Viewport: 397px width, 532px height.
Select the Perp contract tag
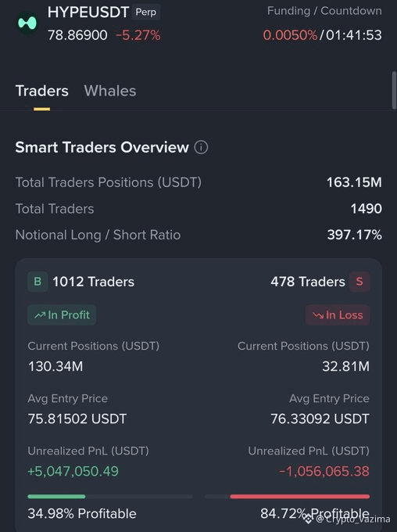tap(146, 13)
